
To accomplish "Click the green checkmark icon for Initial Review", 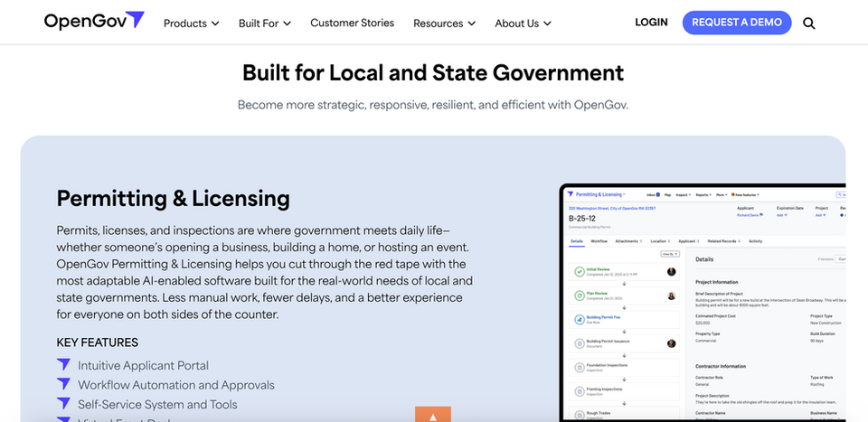I will 580,272.
